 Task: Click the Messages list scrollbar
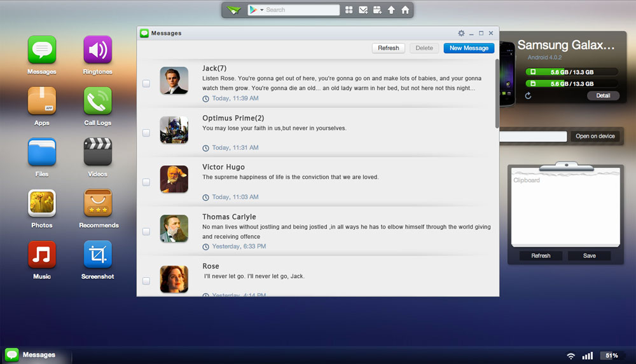click(497, 94)
